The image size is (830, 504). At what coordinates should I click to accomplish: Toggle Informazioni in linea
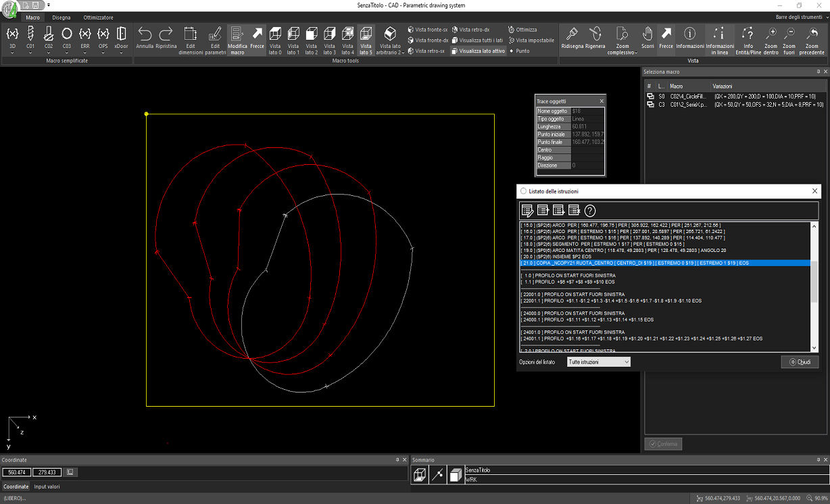(720, 39)
